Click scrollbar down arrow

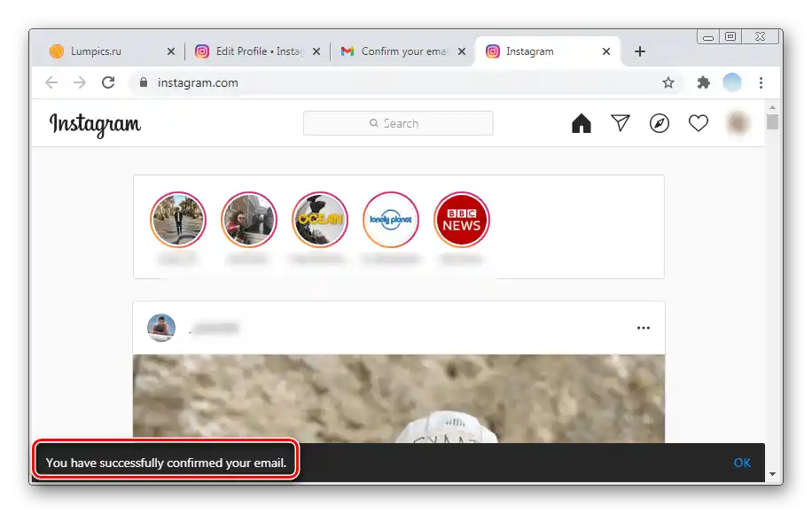(x=773, y=473)
